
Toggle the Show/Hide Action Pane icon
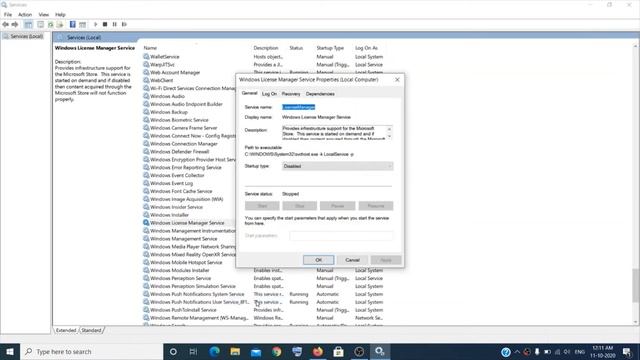pos(82,24)
